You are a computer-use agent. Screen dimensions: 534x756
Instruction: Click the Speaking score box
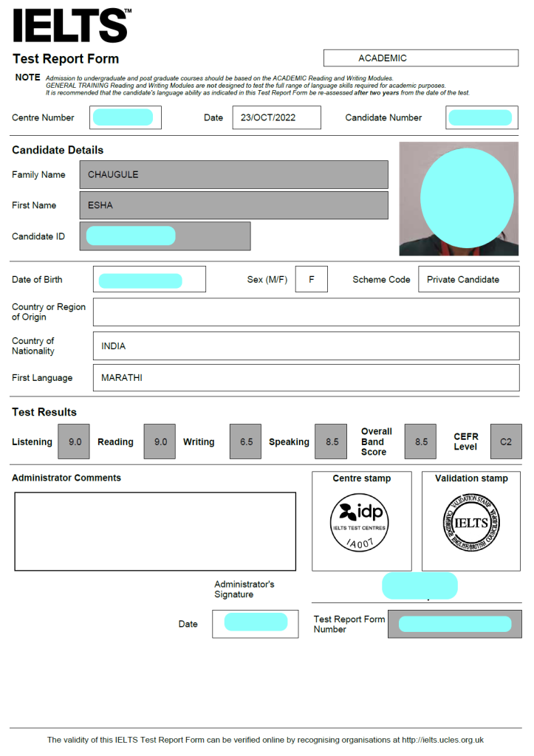coord(331,441)
